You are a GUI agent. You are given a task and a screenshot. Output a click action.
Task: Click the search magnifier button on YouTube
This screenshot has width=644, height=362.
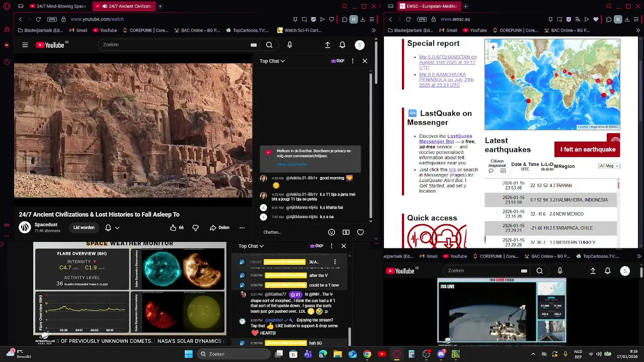[x=269, y=45]
